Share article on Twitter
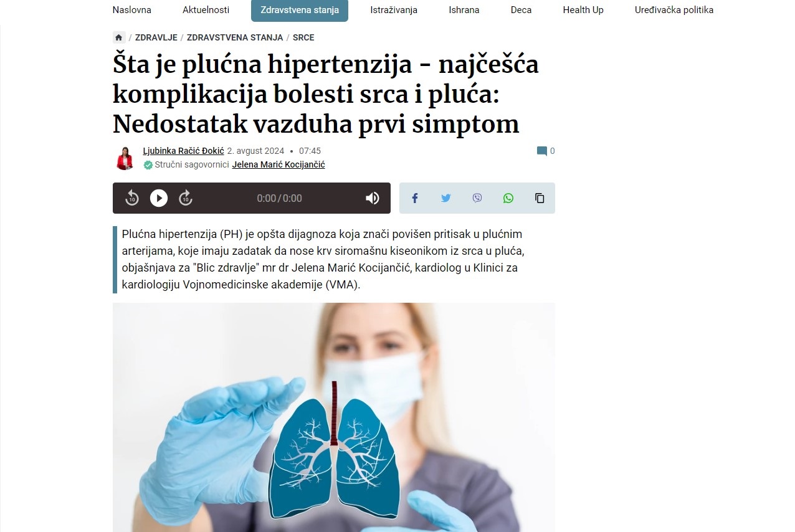 coord(446,198)
